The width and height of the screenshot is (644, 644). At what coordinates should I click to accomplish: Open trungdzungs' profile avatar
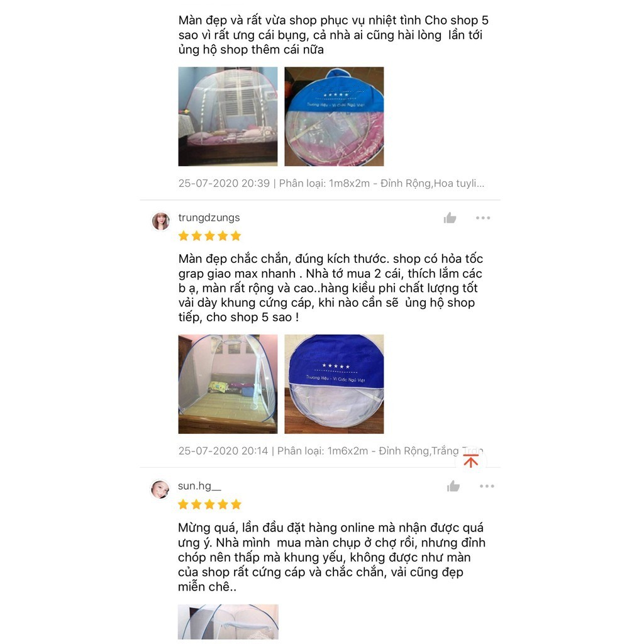coord(160,221)
